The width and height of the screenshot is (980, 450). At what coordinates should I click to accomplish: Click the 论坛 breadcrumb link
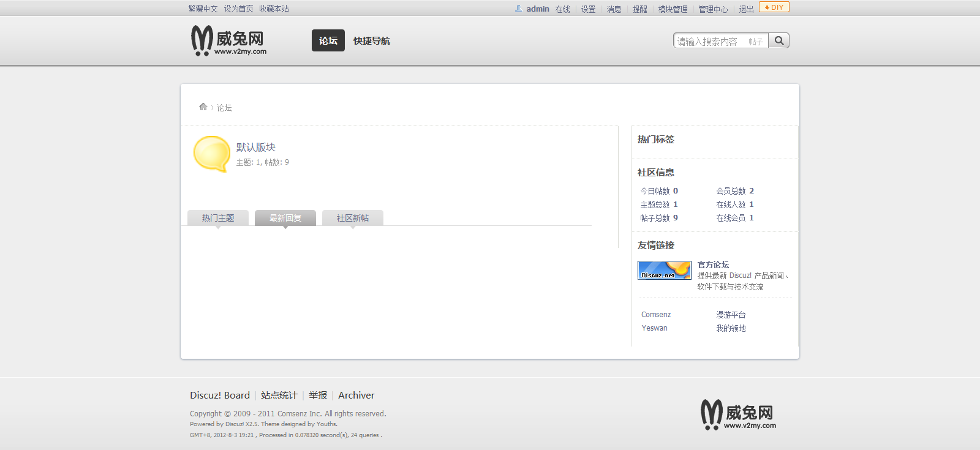coord(224,108)
